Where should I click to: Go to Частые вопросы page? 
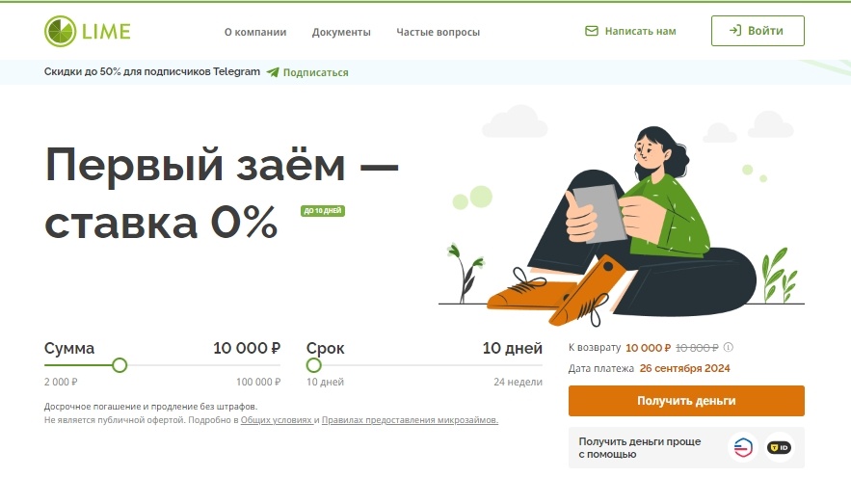click(438, 32)
